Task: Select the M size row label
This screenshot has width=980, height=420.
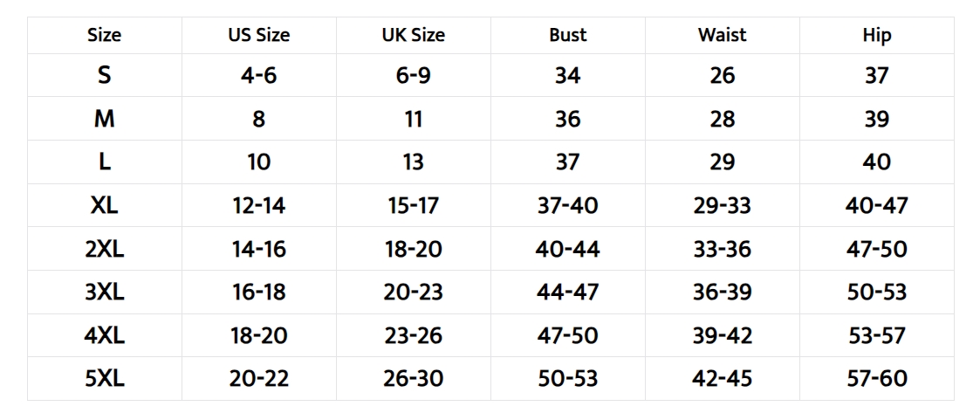Action: (x=104, y=119)
